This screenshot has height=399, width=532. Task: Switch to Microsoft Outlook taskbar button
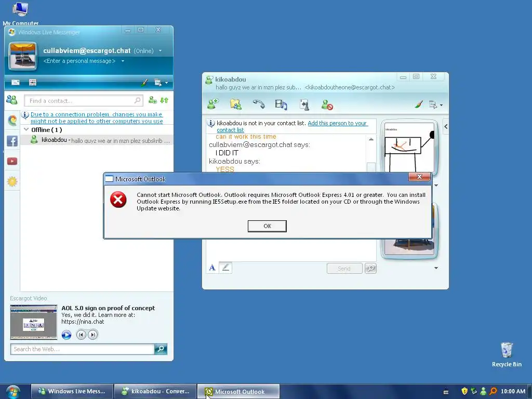[x=238, y=392]
